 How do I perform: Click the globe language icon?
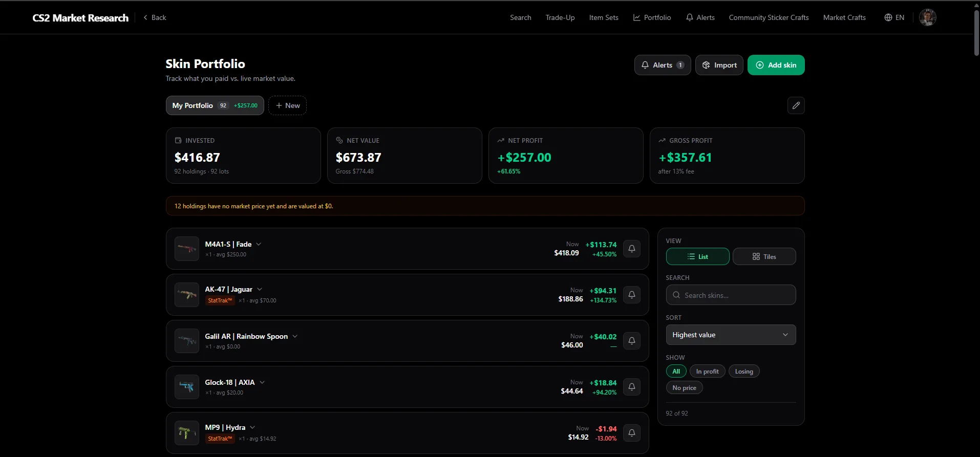[x=888, y=17]
